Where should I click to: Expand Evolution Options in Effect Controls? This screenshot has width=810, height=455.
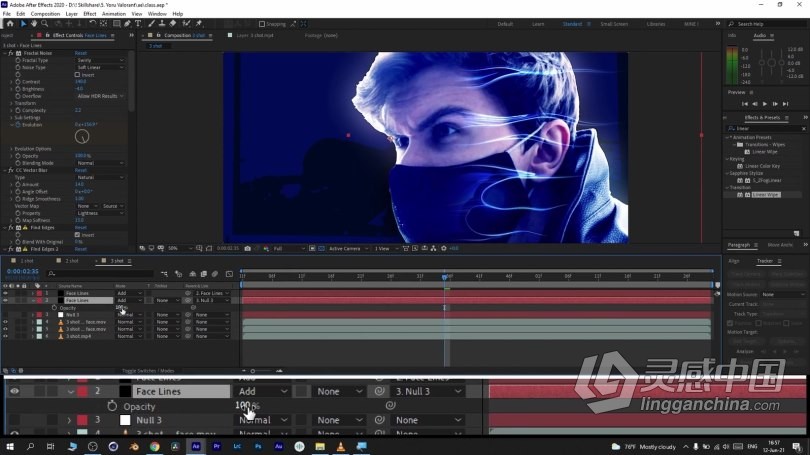point(11,149)
